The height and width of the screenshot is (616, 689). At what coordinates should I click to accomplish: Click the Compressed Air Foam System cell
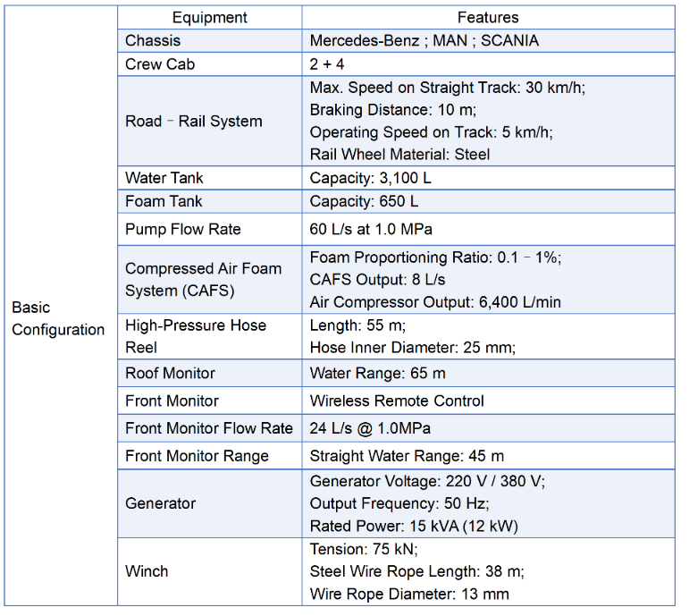[x=210, y=280]
